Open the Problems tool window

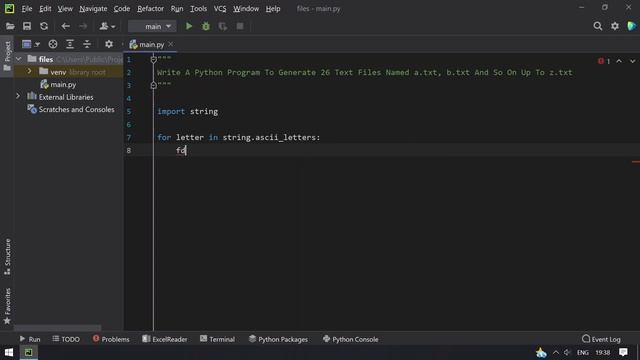111,339
